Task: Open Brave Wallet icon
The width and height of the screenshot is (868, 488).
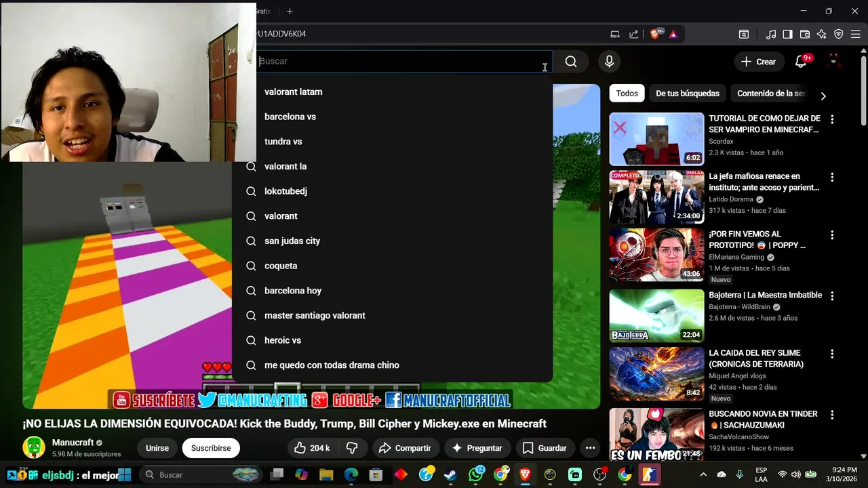Action: click(x=805, y=34)
